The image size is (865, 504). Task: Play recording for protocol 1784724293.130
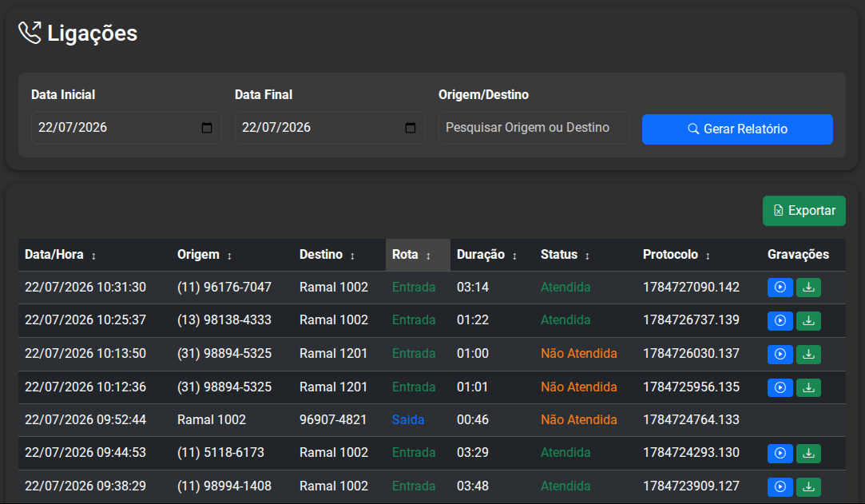point(780,453)
